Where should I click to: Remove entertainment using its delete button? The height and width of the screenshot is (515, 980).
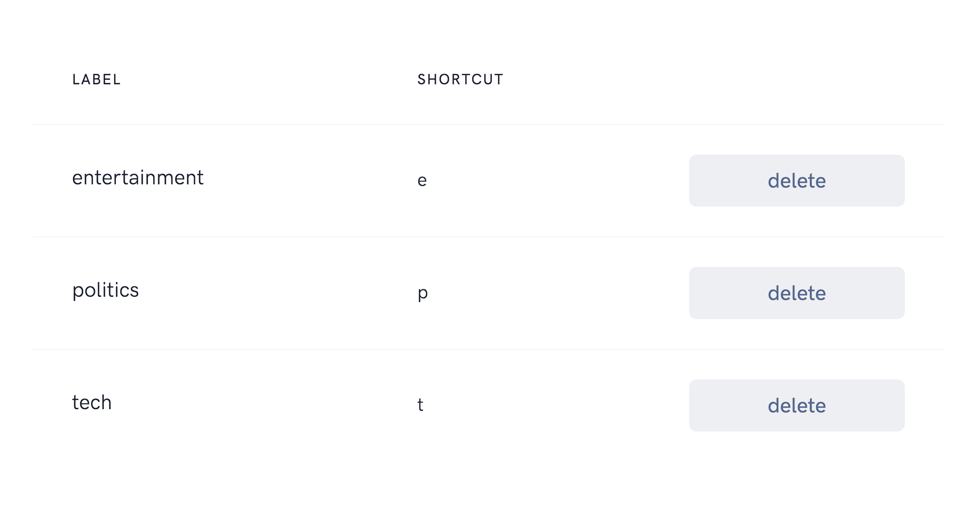(797, 181)
